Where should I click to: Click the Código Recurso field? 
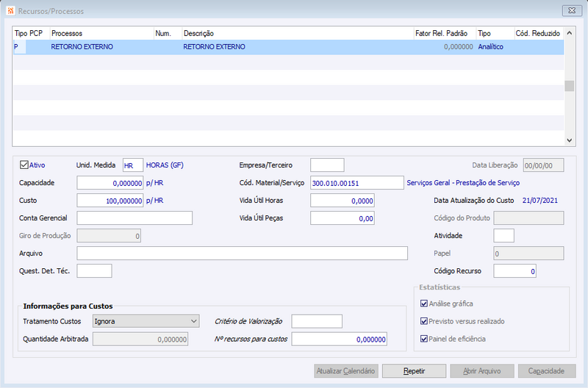pyautogui.click(x=514, y=271)
